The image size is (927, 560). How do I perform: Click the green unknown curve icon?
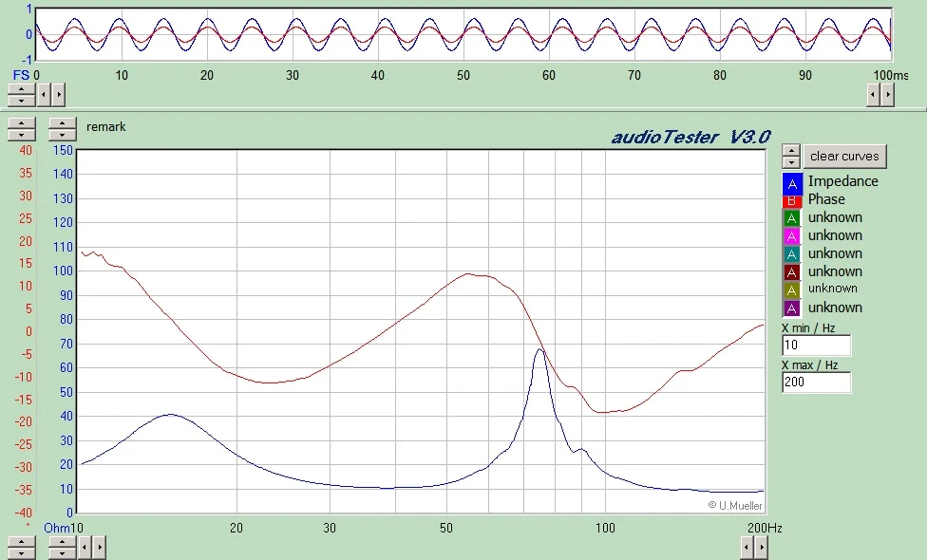pos(793,217)
